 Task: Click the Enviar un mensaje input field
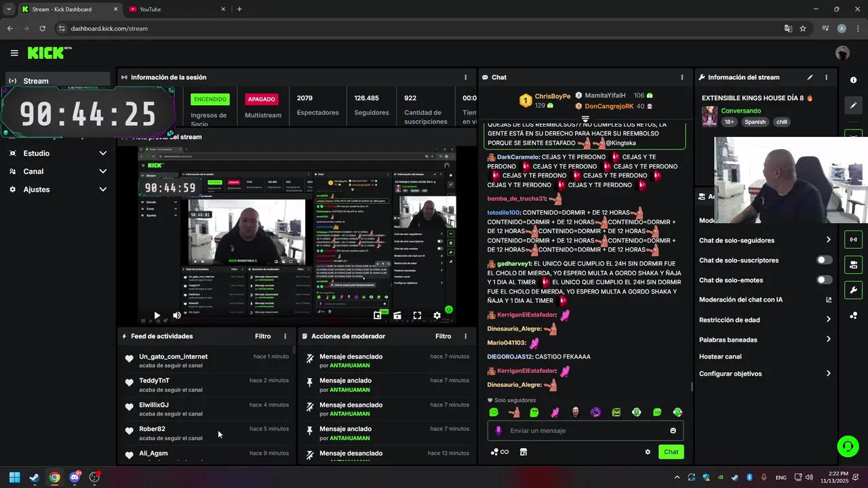coord(585,430)
